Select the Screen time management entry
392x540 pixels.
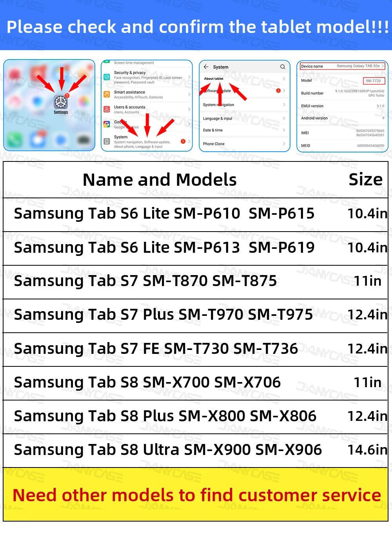point(134,63)
